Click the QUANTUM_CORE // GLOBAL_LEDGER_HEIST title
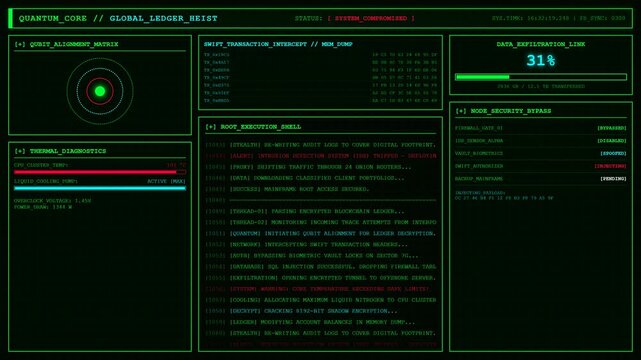The height and width of the screenshot is (360, 641). pyautogui.click(x=118, y=18)
